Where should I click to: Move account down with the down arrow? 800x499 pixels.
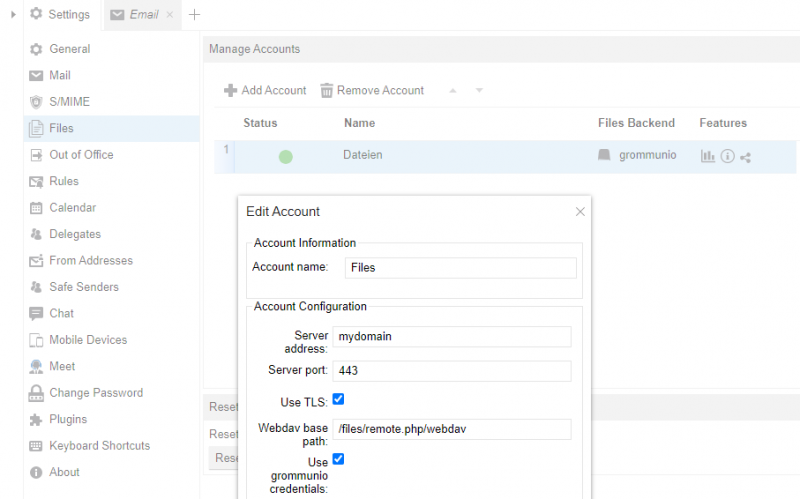(479, 91)
